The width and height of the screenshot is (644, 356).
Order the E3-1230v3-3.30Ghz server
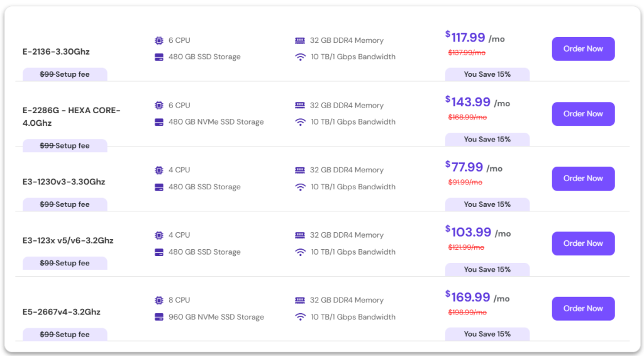click(x=583, y=179)
